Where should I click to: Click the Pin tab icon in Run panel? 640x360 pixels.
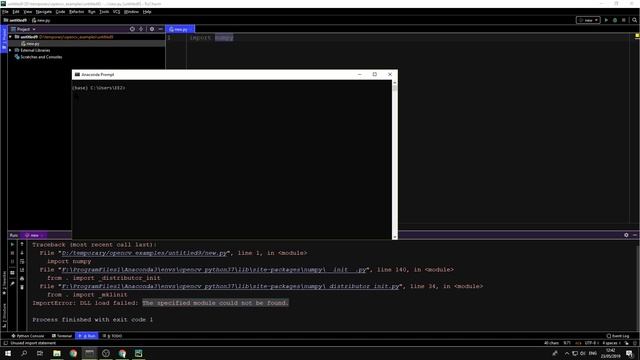pos(12,284)
